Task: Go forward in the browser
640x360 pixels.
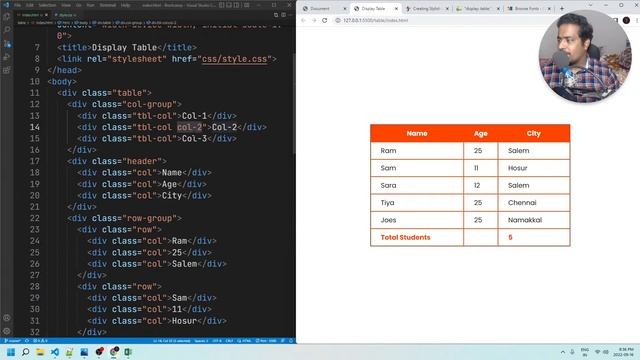Action: tap(314, 20)
